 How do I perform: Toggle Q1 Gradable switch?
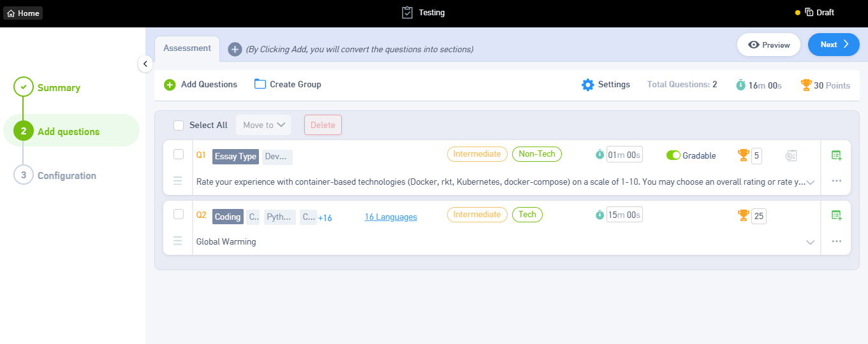[x=673, y=155]
